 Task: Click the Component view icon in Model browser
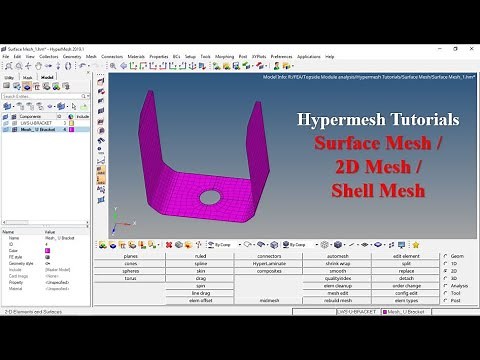pyautogui.click(x=27, y=87)
